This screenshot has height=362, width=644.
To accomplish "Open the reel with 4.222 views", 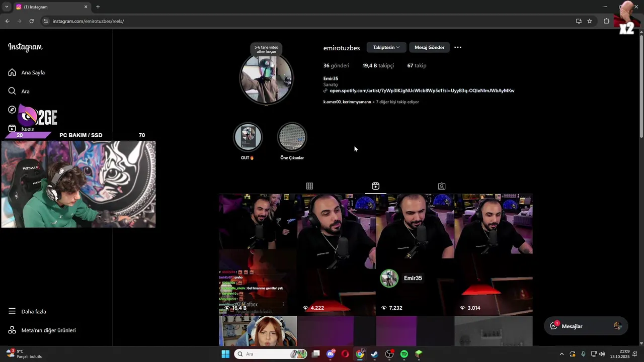I will tap(336, 254).
